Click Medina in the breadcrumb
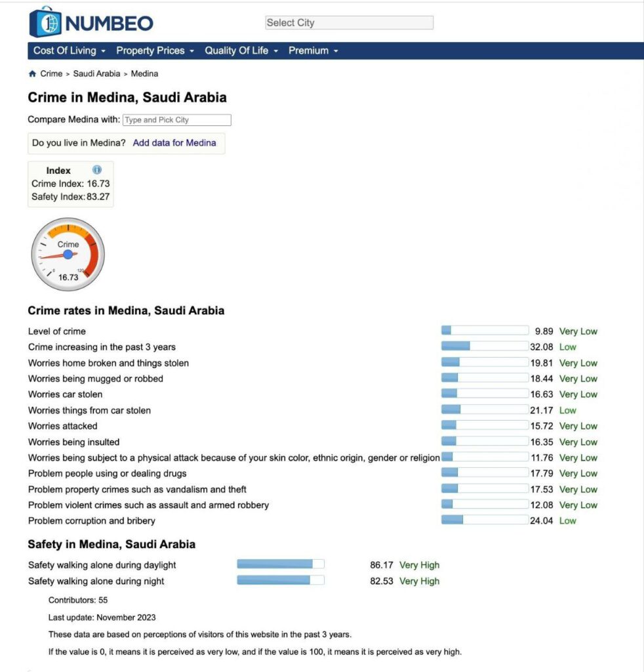 (144, 73)
